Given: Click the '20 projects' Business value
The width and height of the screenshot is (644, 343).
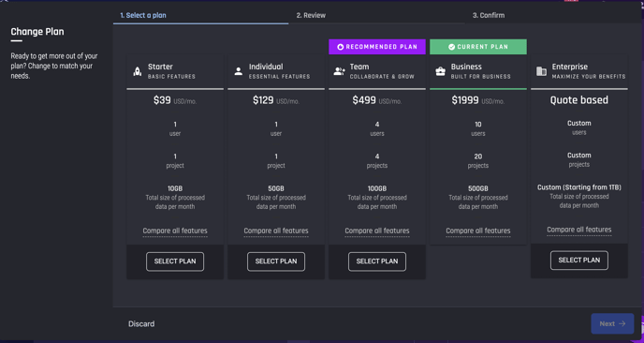Looking at the screenshot, I should click(x=478, y=161).
